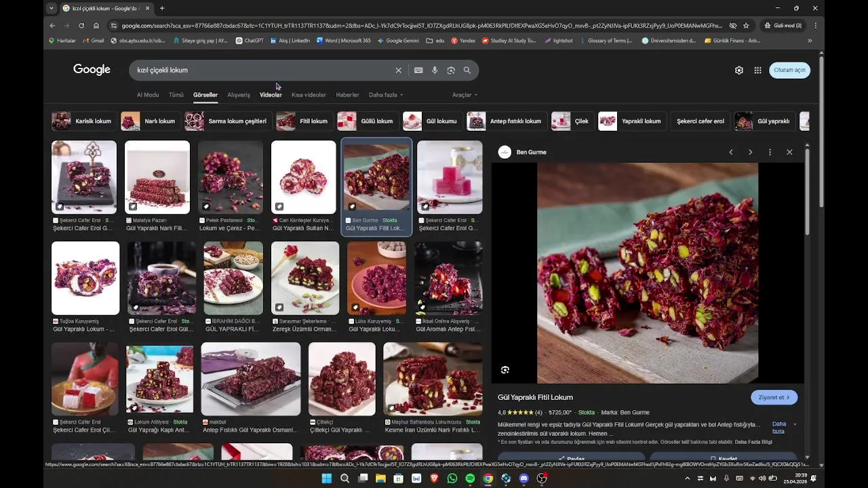Click the page vertical scrollbar

821,132
